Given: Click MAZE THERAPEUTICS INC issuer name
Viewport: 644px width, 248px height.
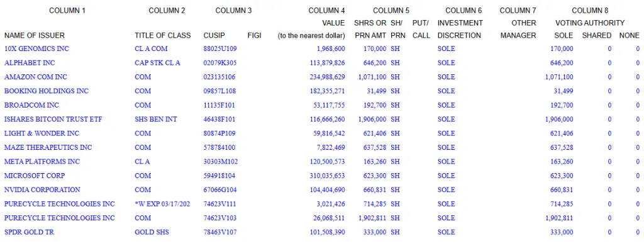Looking at the screenshot, I should tap(48, 147).
